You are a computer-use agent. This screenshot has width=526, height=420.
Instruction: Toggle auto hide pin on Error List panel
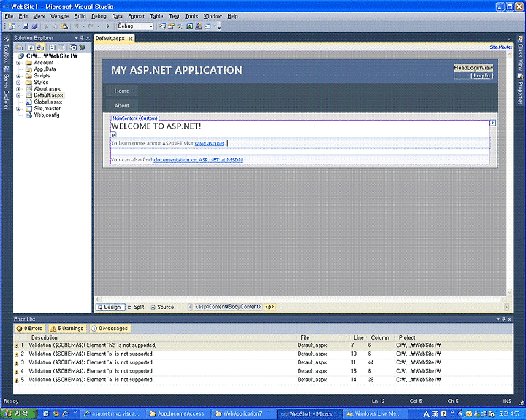click(503, 319)
